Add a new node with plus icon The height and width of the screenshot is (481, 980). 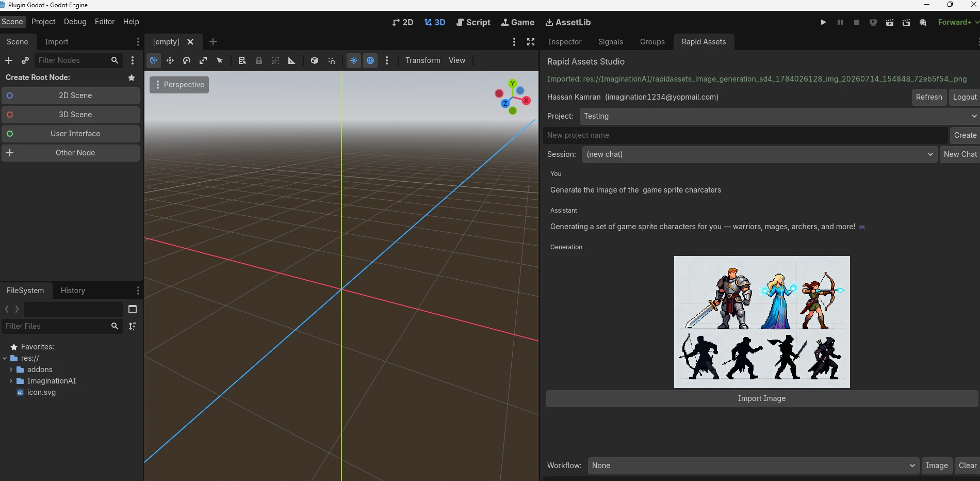click(9, 60)
